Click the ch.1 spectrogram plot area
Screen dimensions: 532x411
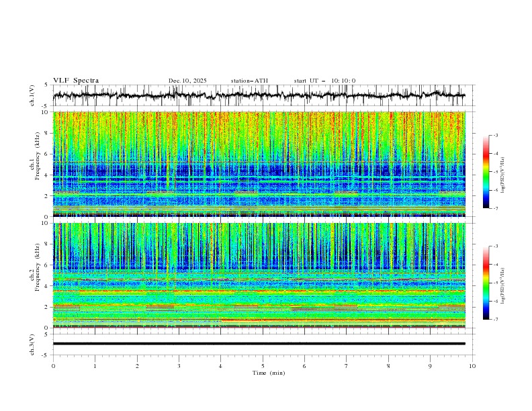tap(259, 164)
